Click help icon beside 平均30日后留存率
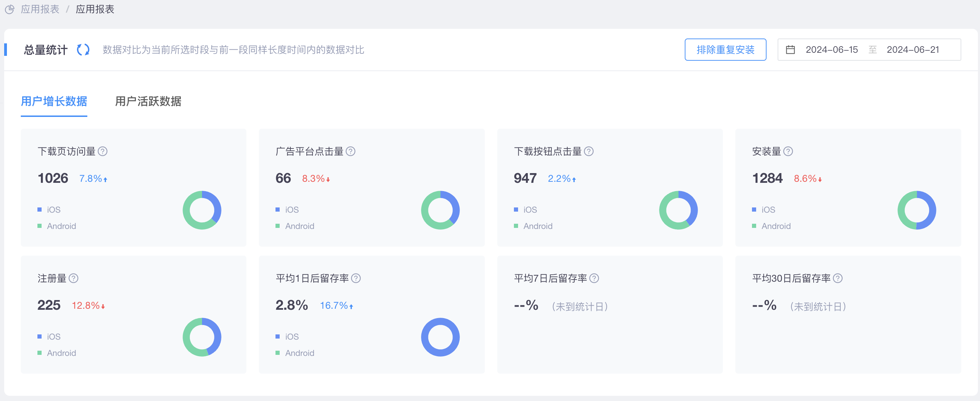 coord(837,278)
